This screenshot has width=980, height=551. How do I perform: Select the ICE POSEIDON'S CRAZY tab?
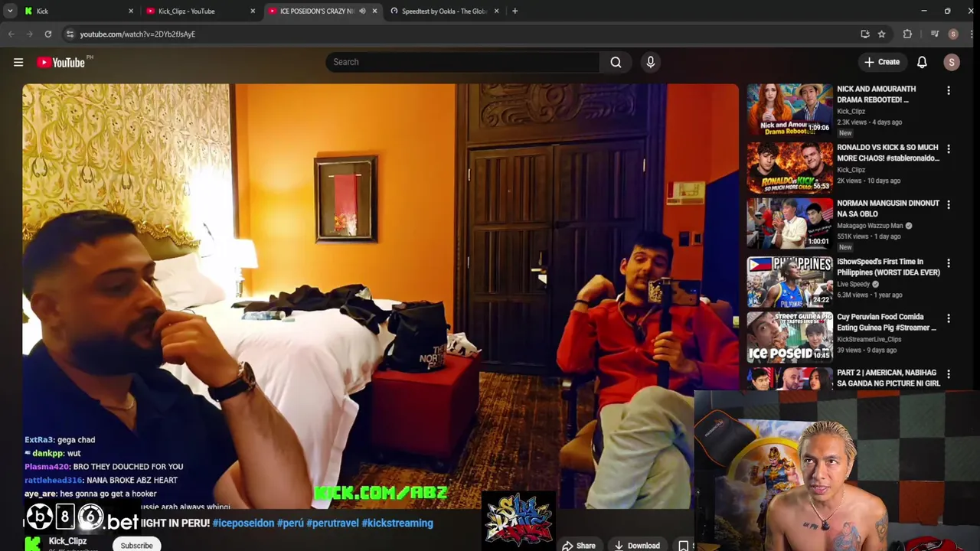click(x=322, y=11)
